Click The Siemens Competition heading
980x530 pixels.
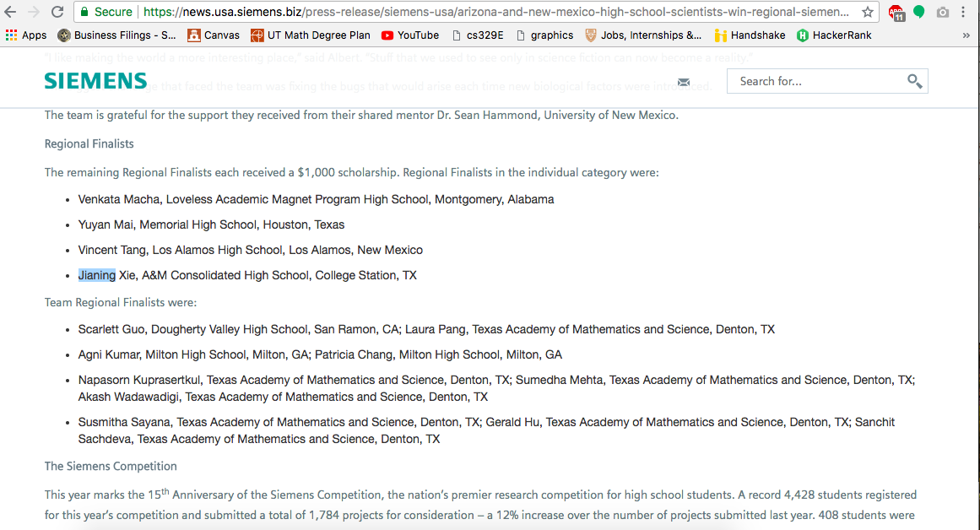click(x=111, y=466)
